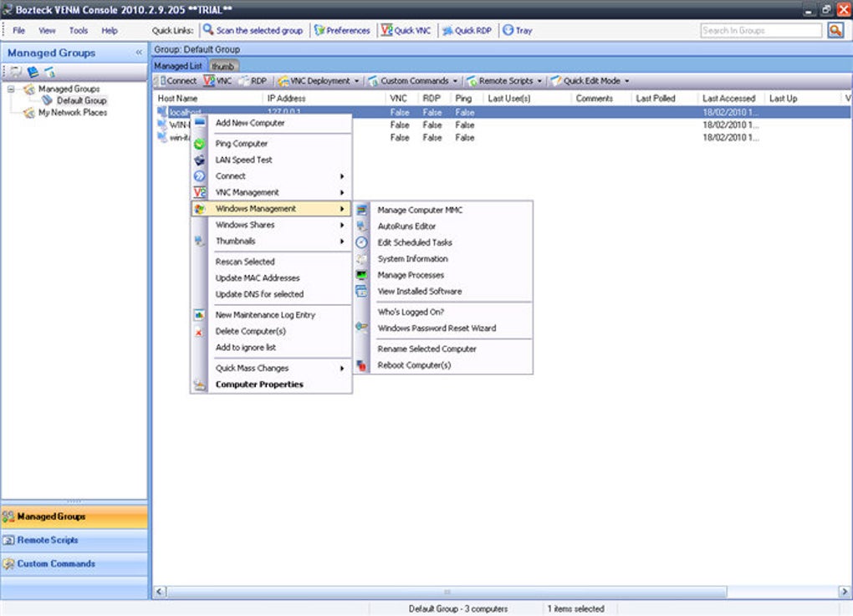853x616 pixels.
Task: Open the Quick Edit Mode dropdown arrow
Action: pos(626,81)
